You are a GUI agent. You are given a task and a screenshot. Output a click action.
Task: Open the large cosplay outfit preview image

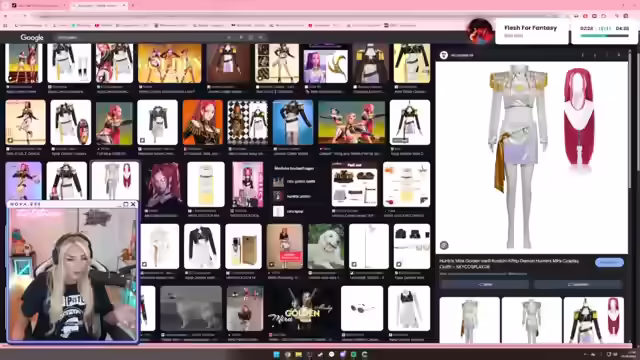[531, 158]
